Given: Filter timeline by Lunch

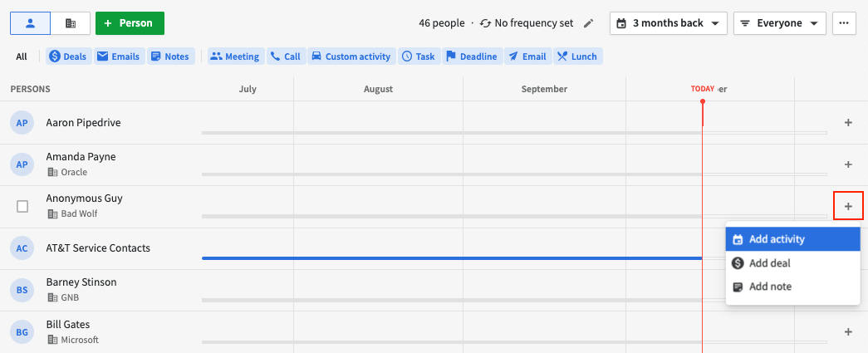Looking at the screenshot, I should 577,56.
